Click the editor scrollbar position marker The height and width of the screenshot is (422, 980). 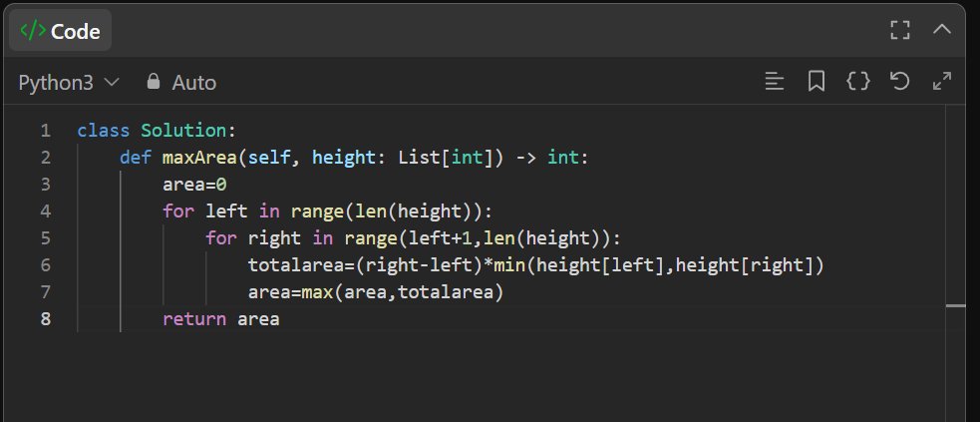(x=956, y=305)
